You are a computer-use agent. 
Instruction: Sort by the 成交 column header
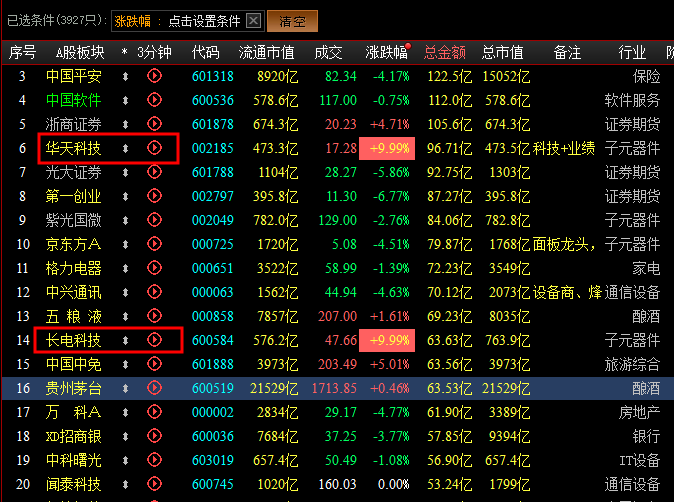point(328,52)
